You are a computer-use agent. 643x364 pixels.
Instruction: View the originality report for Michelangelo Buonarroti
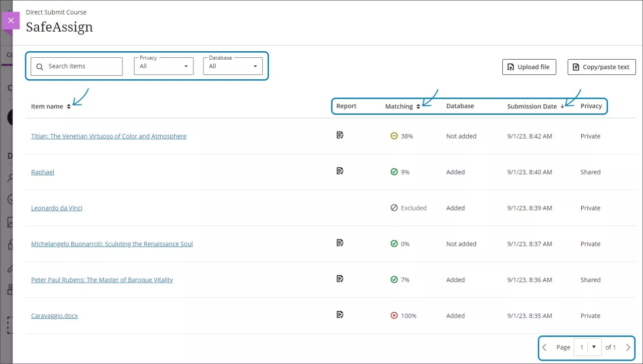point(340,243)
